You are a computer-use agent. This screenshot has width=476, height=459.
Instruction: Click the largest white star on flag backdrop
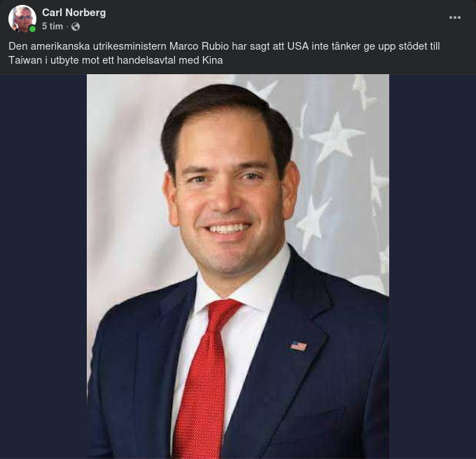pyautogui.click(x=335, y=137)
